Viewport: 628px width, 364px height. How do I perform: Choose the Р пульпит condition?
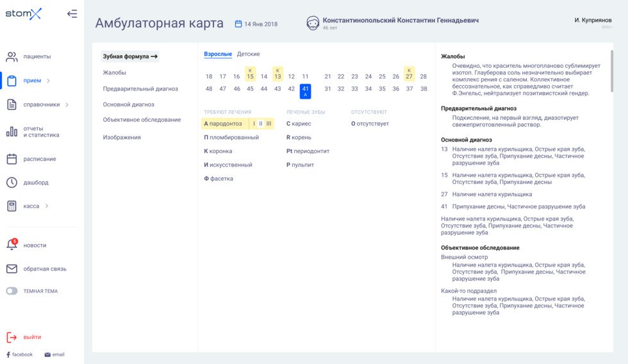pyautogui.click(x=301, y=165)
